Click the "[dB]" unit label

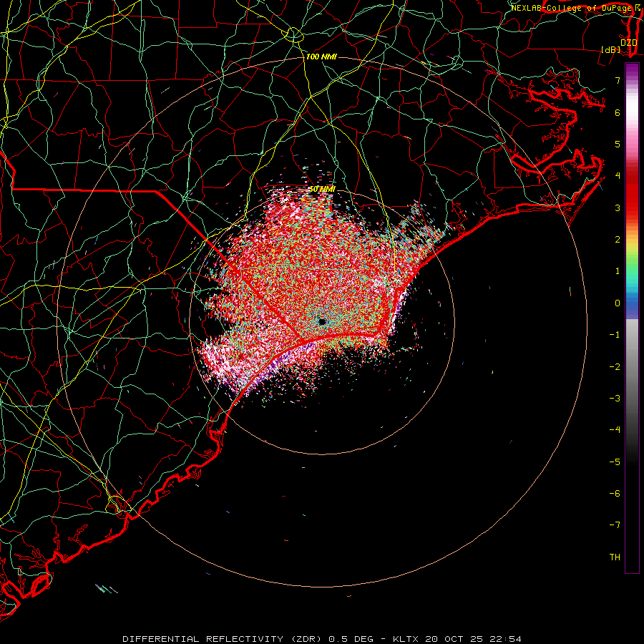pos(611,49)
